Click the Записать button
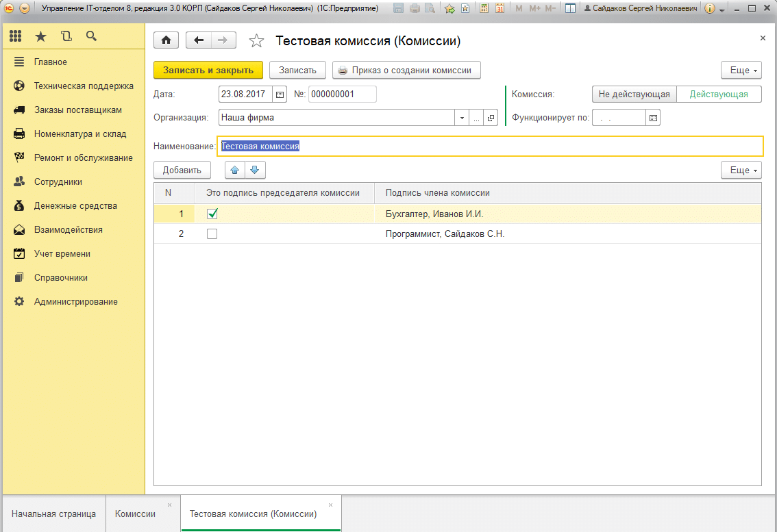The width and height of the screenshot is (777, 532). click(x=297, y=71)
